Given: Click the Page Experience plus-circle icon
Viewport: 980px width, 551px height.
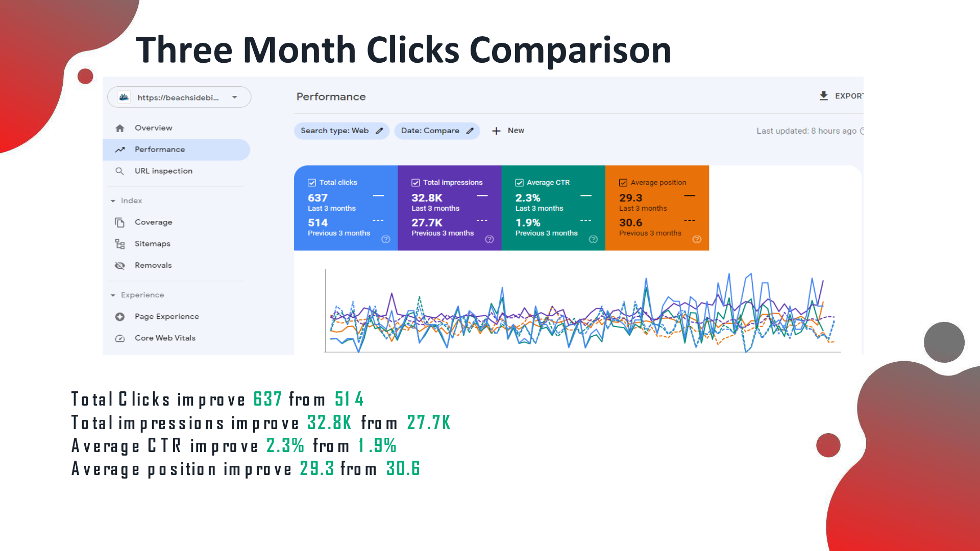Looking at the screenshot, I should [120, 317].
